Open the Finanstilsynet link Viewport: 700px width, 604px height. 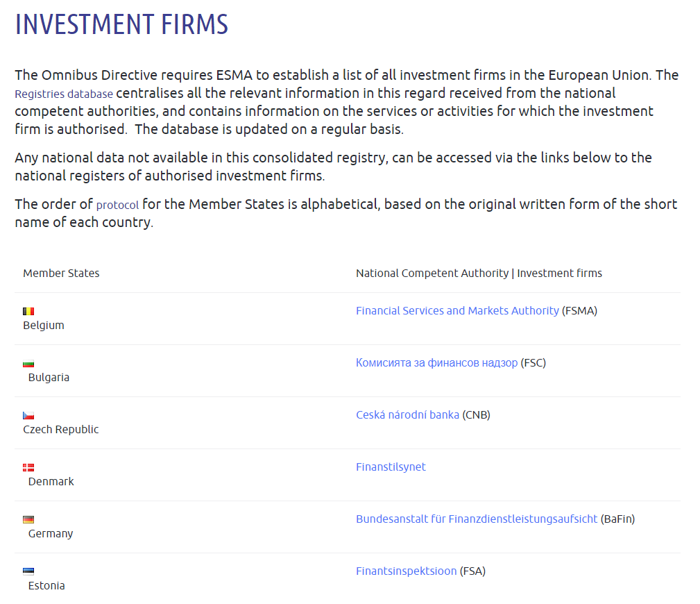tap(391, 467)
